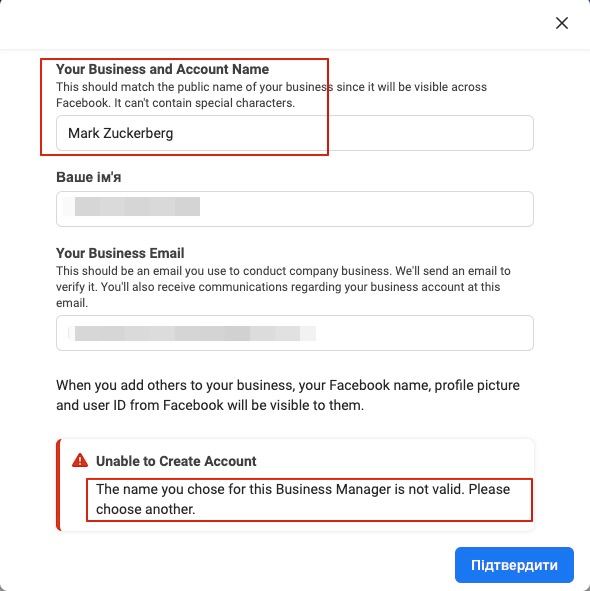Click the red warning triangle icon

(x=80, y=460)
